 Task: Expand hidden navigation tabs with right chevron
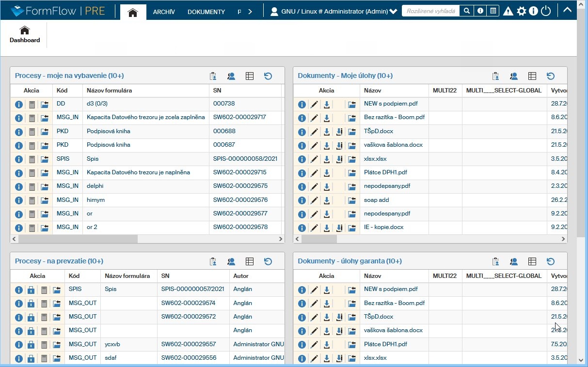pos(250,12)
